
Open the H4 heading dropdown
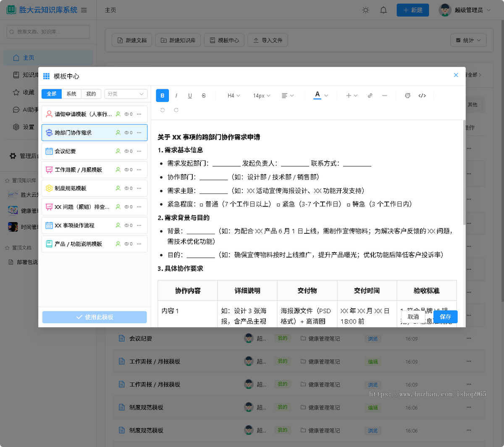[234, 96]
